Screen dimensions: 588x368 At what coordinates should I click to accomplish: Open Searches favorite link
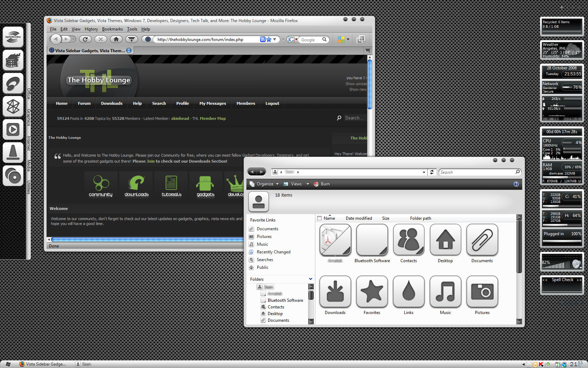(x=265, y=260)
